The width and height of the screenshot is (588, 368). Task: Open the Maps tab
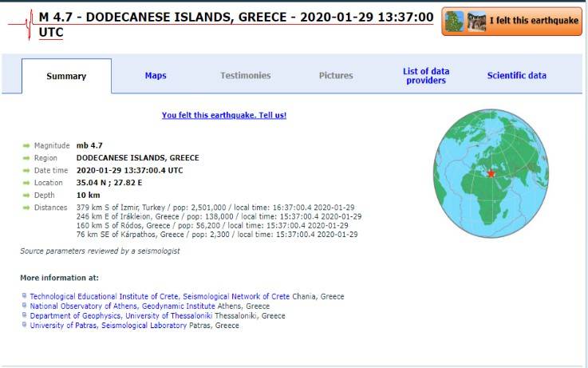(x=156, y=76)
